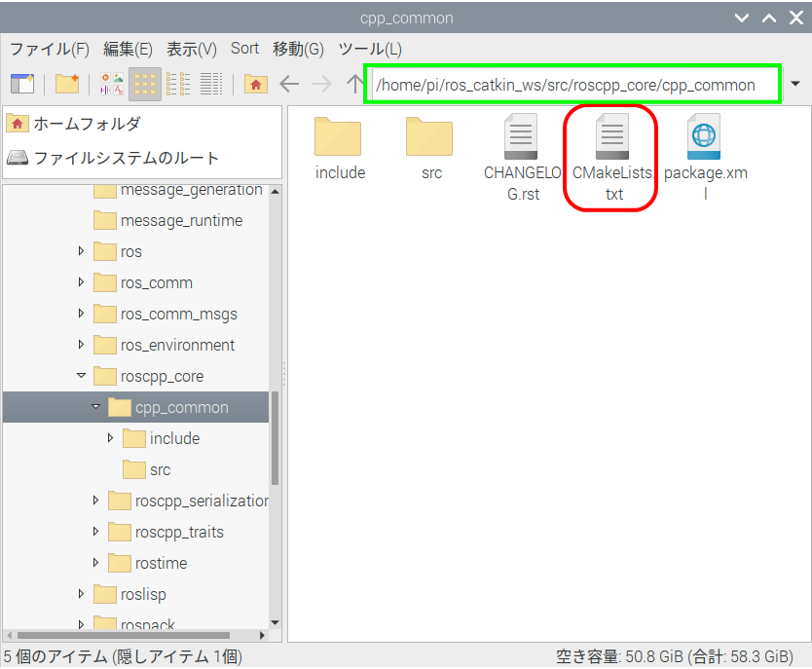Open a new window from the toolbar
The image size is (812, 669).
pyautogui.click(x=22, y=84)
